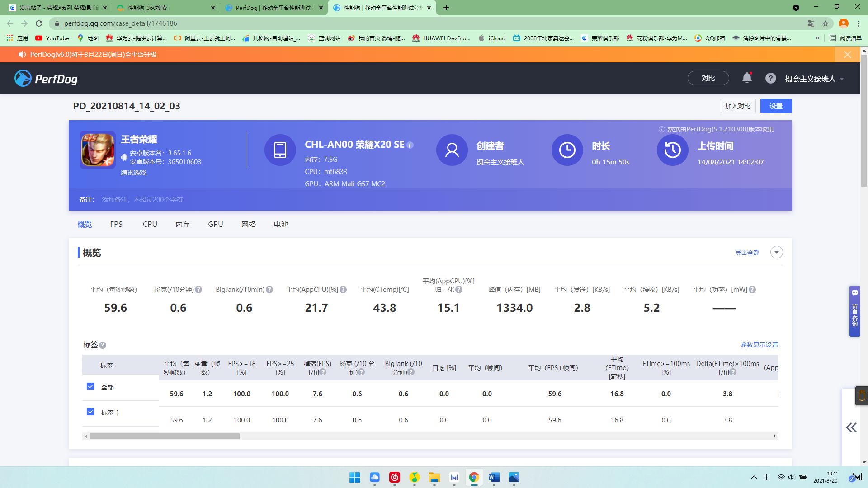Click the 王者荣耀 game thumbnail
The height and width of the screenshot is (488, 868).
(x=98, y=150)
